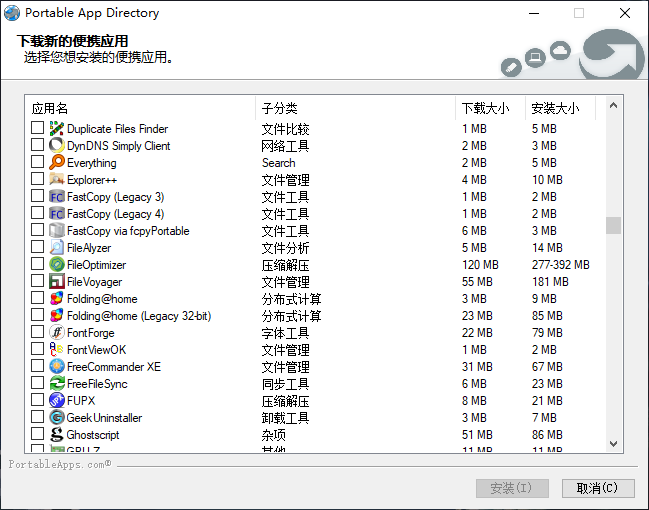Click the FontViewOK icon

[57, 349]
